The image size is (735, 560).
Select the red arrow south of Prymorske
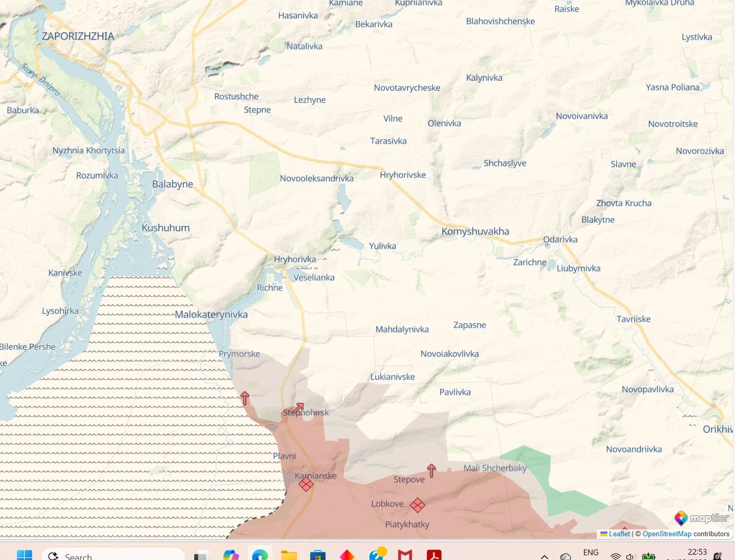coord(245,398)
